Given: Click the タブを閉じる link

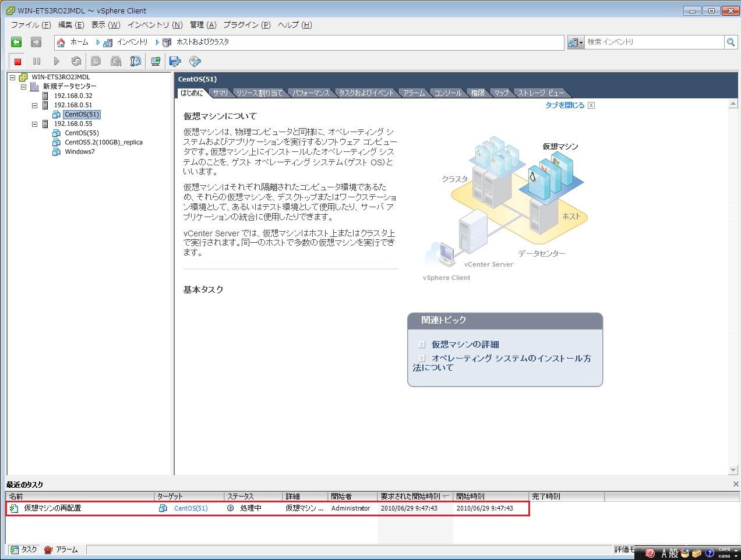Looking at the screenshot, I should [x=564, y=105].
